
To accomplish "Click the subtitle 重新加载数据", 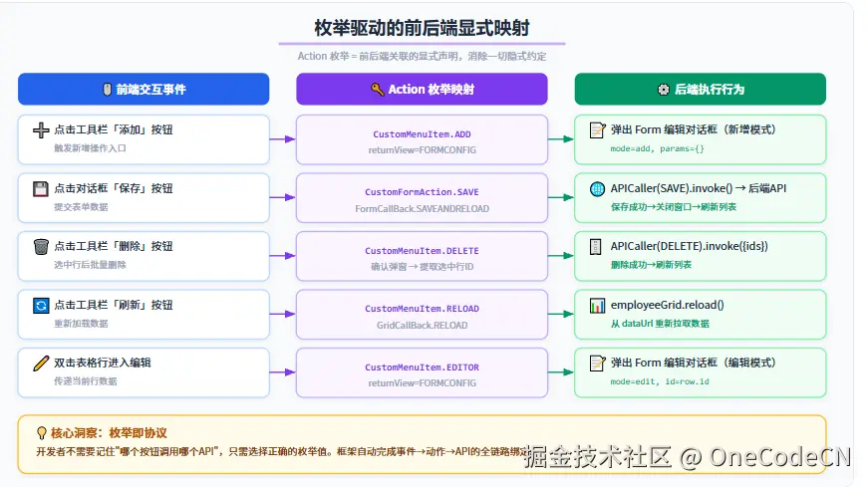I will 81,324.
